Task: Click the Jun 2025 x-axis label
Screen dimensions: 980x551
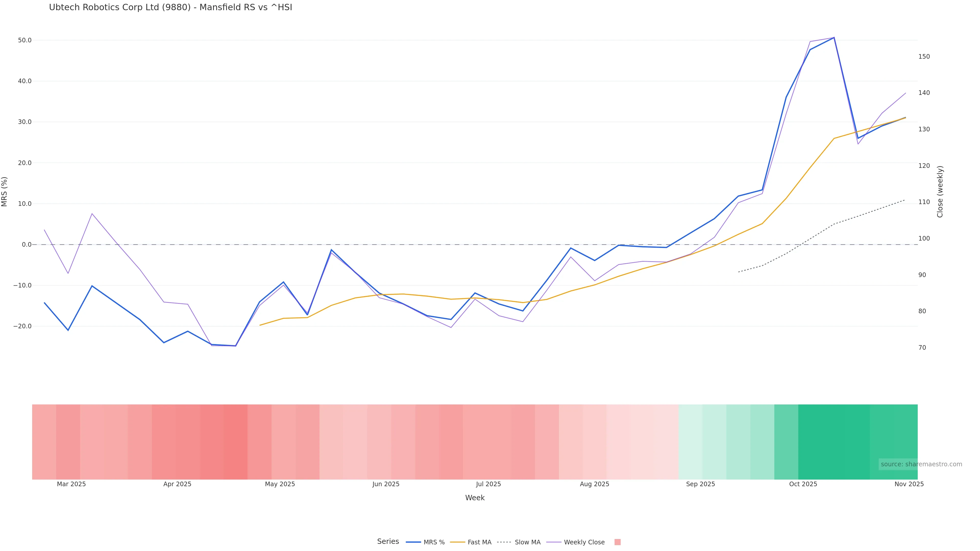Action: pos(386,484)
